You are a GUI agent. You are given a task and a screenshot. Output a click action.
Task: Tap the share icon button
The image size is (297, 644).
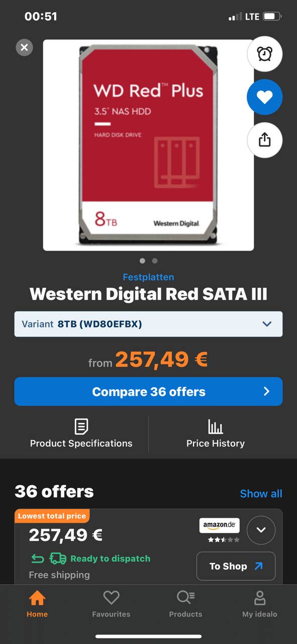point(264,140)
